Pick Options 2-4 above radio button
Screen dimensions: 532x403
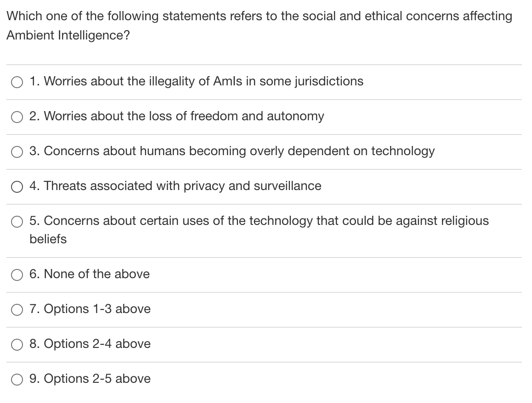tap(17, 345)
